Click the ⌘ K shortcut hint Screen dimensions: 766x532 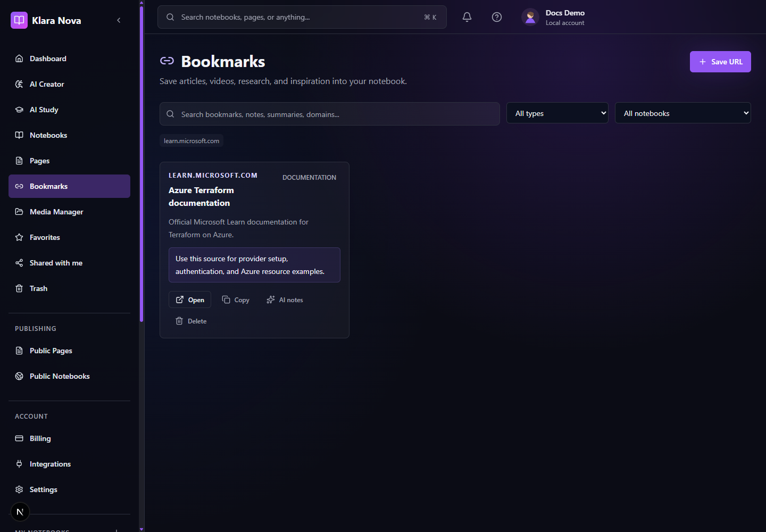430,17
